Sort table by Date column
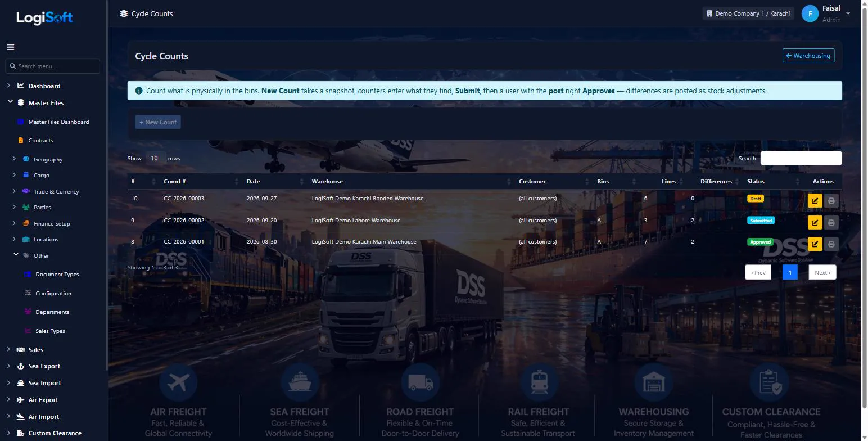The width and height of the screenshot is (868, 441). coord(275,181)
